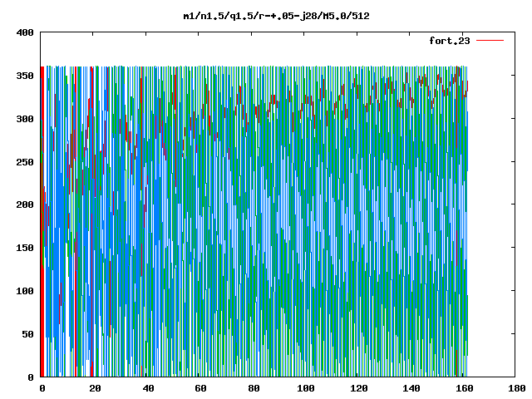Click x-axis label 20
This screenshot has width=532, height=399.
coord(95,388)
